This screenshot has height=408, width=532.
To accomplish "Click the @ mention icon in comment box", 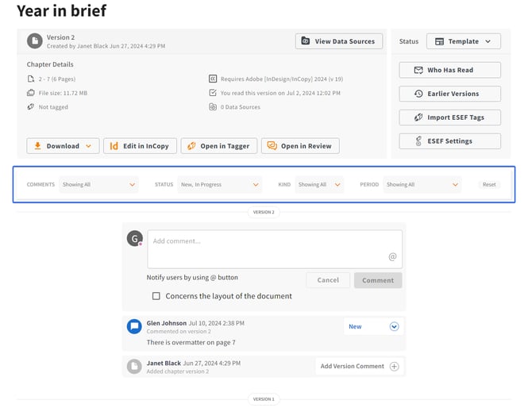I will (x=391, y=256).
